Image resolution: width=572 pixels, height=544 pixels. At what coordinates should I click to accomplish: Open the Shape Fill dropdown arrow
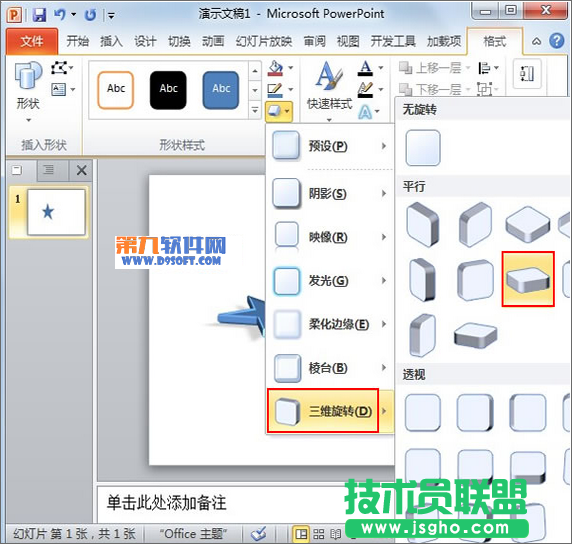tap(291, 68)
